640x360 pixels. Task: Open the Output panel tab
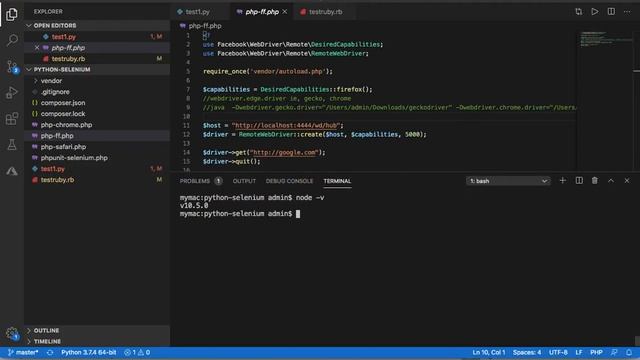(x=244, y=181)
